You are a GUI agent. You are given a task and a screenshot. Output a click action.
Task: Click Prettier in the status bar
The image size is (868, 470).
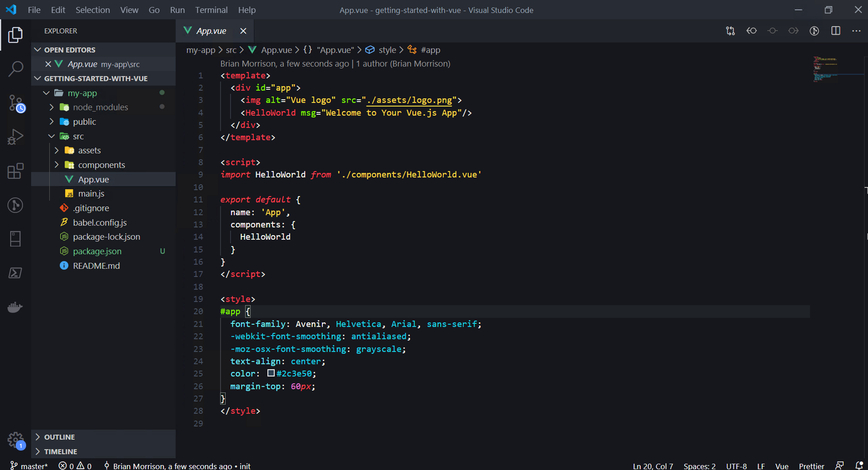tap(811, 466)
